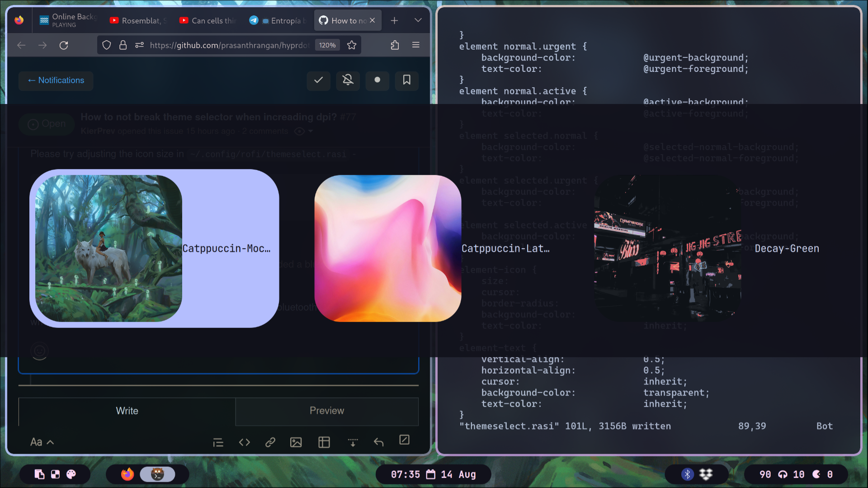The image size is (868, 488).
Task: Save the issue with the bookmark icon
Action: click(406, 81)
